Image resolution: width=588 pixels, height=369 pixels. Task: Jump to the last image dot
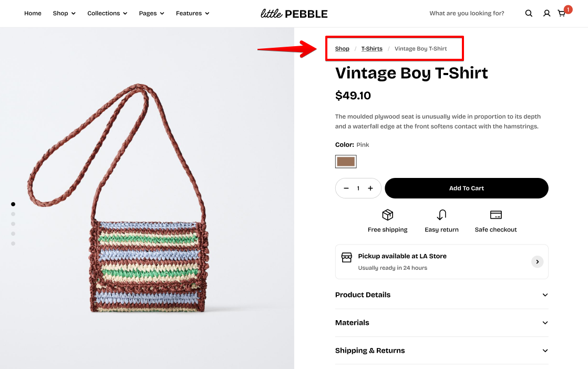13,244
